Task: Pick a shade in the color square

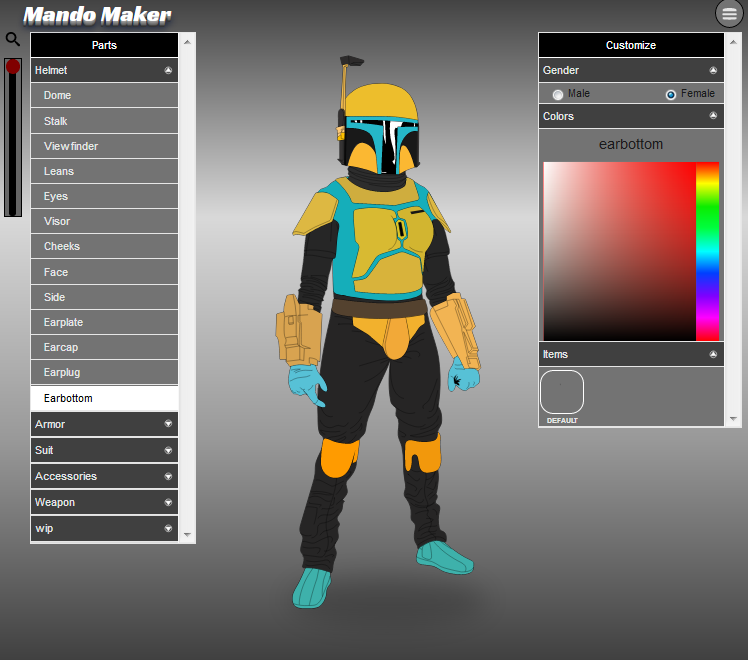Action: point(619,251)
